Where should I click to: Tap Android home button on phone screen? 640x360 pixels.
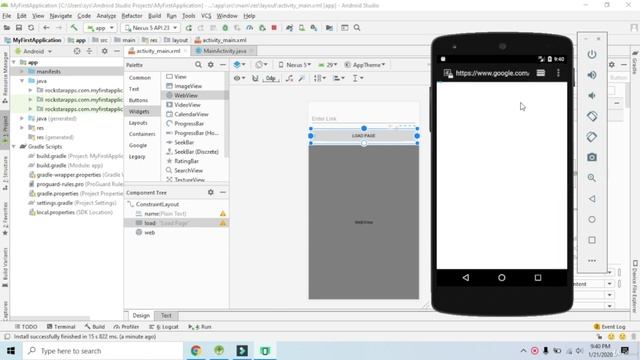[x=502, y=278]
